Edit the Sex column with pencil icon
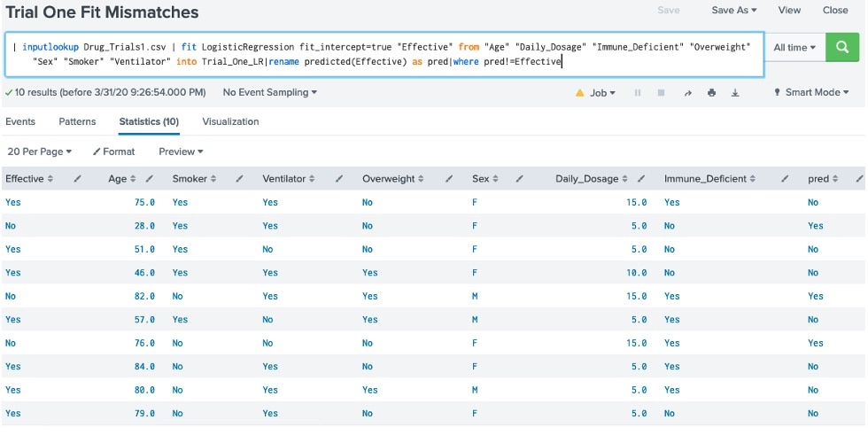This screenshot has height=435, width=868. pyautogui.click(x=519, y=179)
